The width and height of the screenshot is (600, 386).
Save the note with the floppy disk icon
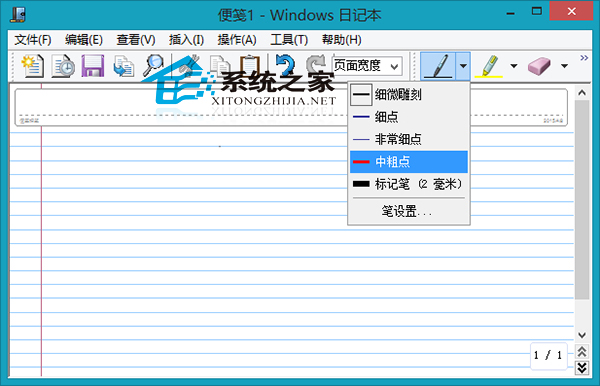pyautogui.click(x=93, y=66)
